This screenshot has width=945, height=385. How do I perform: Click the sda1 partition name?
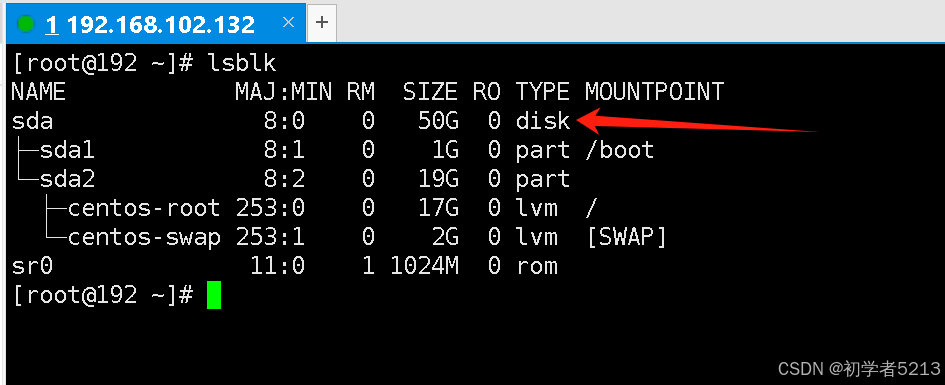pos(67,150)
